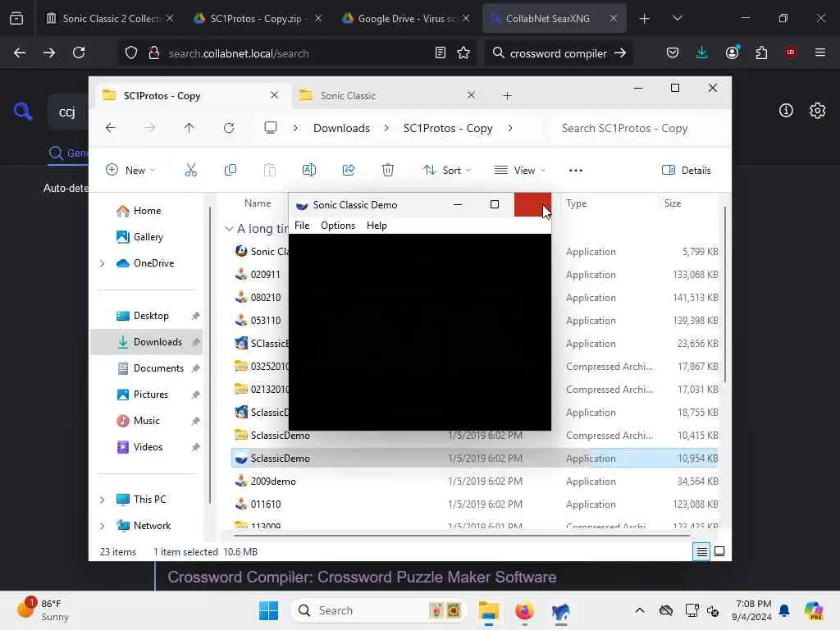Click Downloads in the breadcrumb path
The height and width of the screenshot is (630, 840).
[341, 128]
